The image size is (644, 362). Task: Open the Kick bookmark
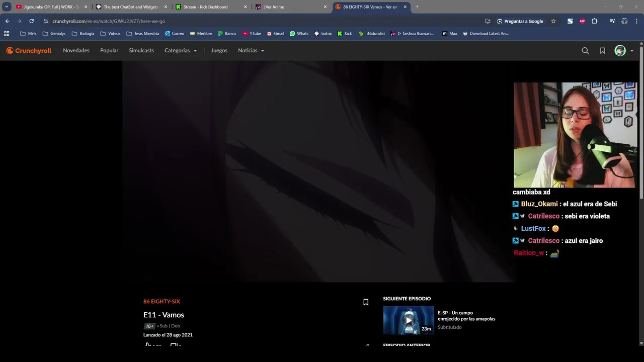pyautogui.click(x=345, y=34)
